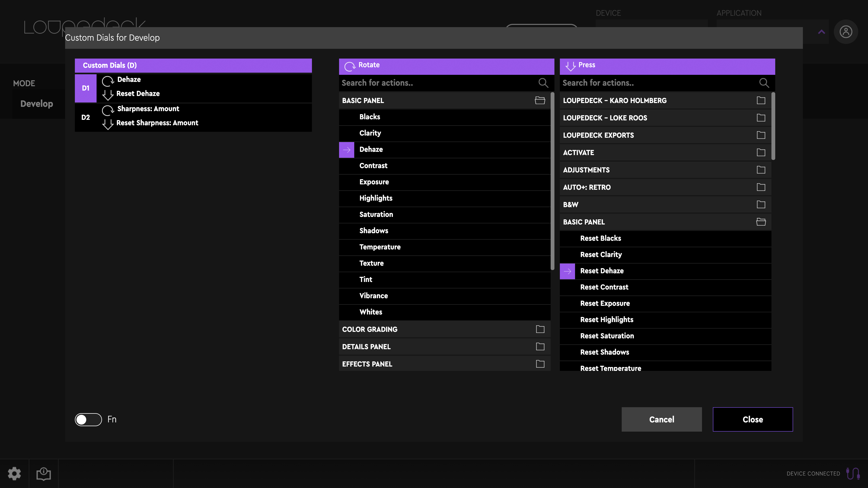Click the Loupedeck user profile icon
Image resolution: width=868 pixels, height=488 pixels.
pos(846,31)
